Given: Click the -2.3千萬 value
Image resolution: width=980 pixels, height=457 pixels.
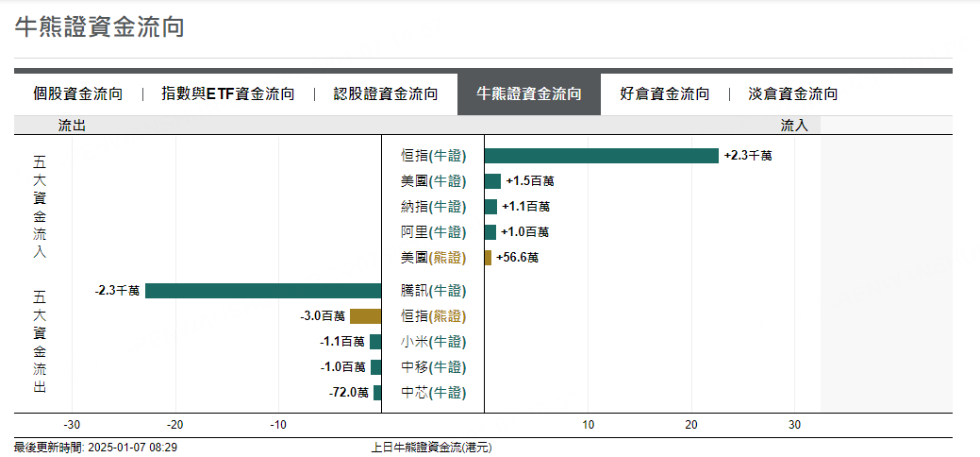Looking at the screenshot, I should (x=117, y=291).
